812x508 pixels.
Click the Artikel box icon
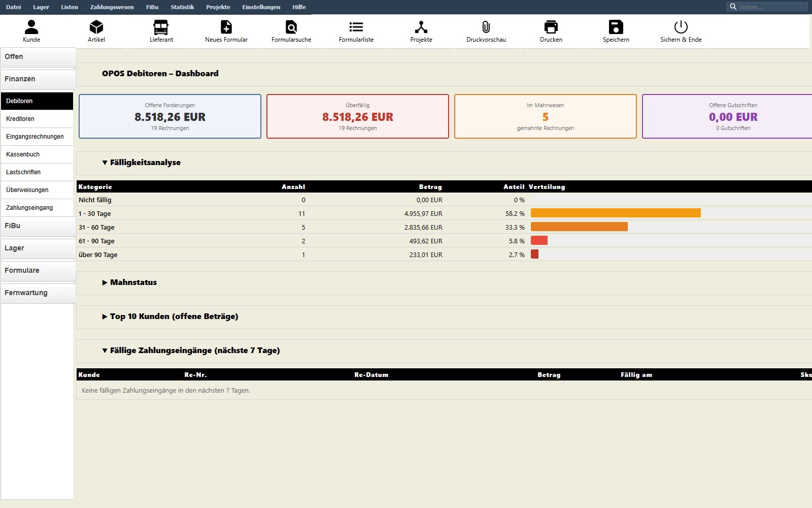(x=96, y=27)
